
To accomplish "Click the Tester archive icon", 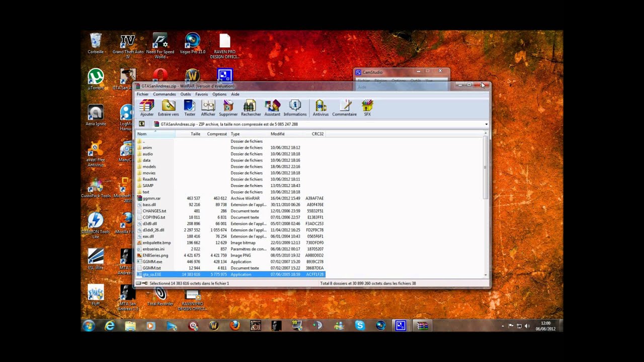I will pos(190,108).
